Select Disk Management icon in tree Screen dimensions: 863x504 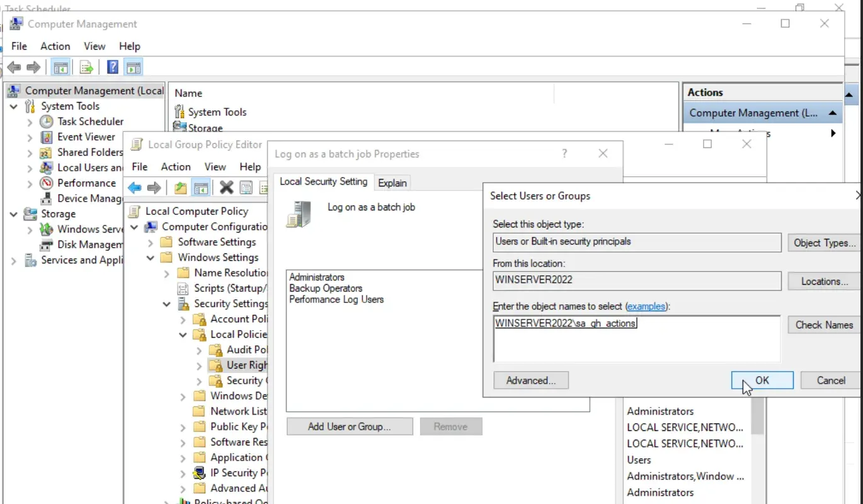46,244
